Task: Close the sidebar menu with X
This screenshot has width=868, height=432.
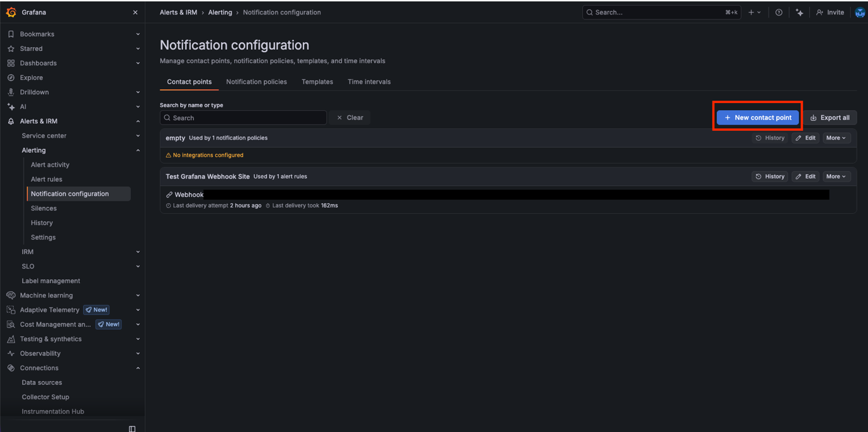Action: 135,12
